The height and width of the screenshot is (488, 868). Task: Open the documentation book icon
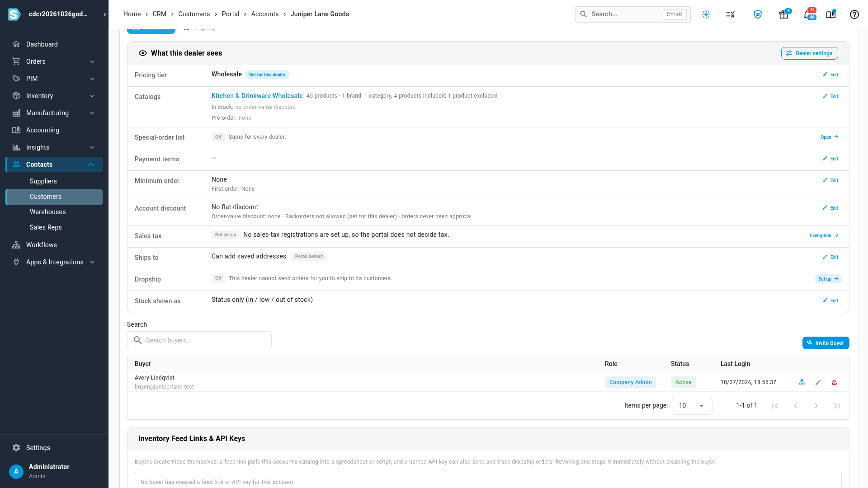coord(831,14)
